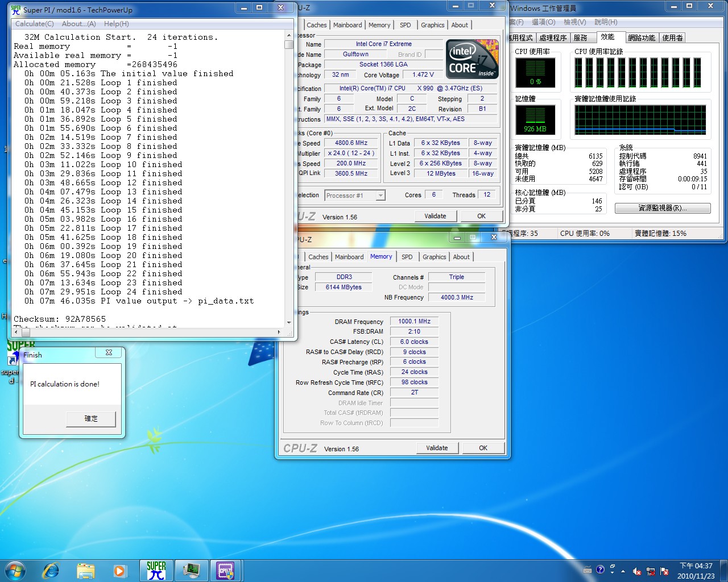Click the muted volume tray icon
This screenshot has width=728, height=582.
click(637, 571)
